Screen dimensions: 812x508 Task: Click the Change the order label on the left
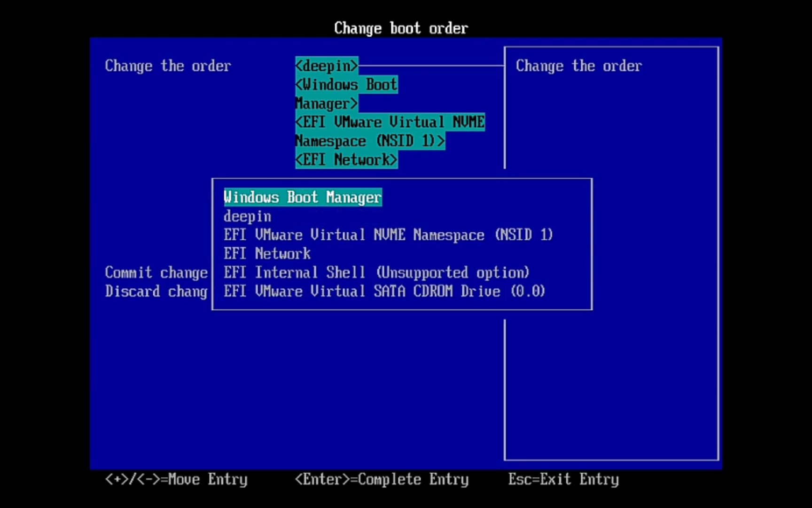[168, 66]
